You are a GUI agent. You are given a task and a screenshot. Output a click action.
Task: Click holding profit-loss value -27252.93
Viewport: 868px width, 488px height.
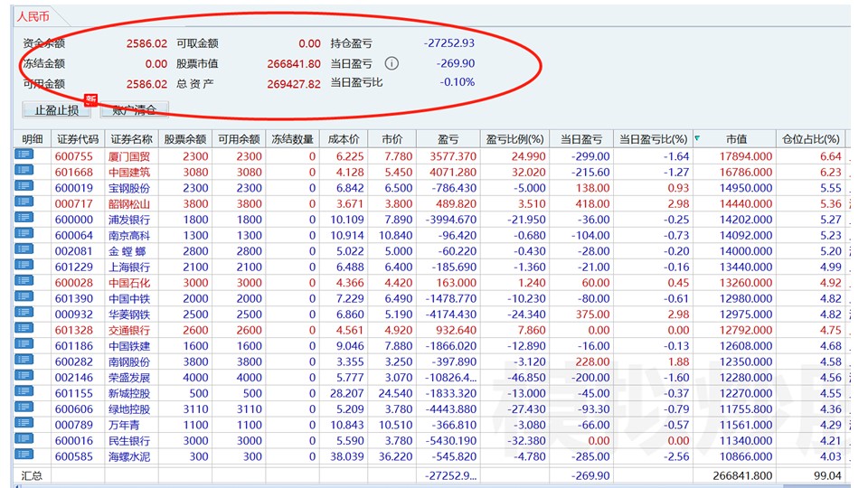click(449, 43)
